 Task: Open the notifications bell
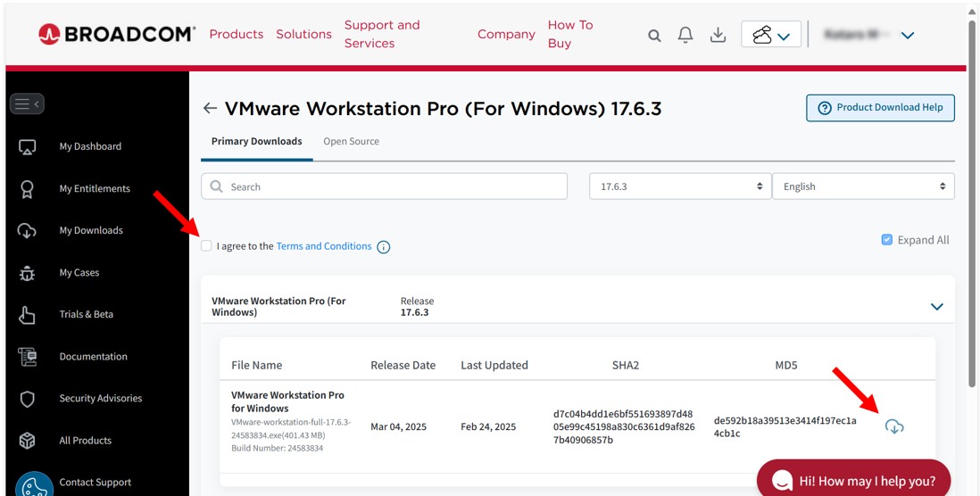pyautogui.click(x=685, y=35)
